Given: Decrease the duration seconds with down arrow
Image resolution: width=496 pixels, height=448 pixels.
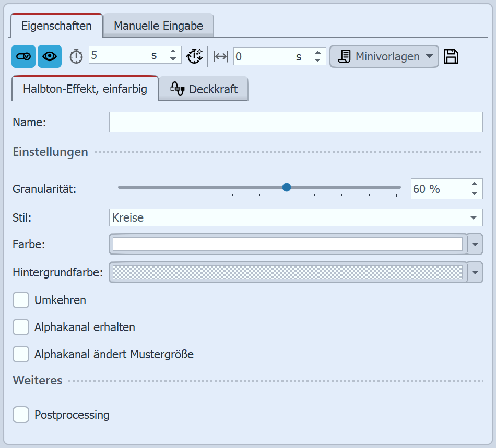Looking at the screenshot, I should click(x=173, y=59).
